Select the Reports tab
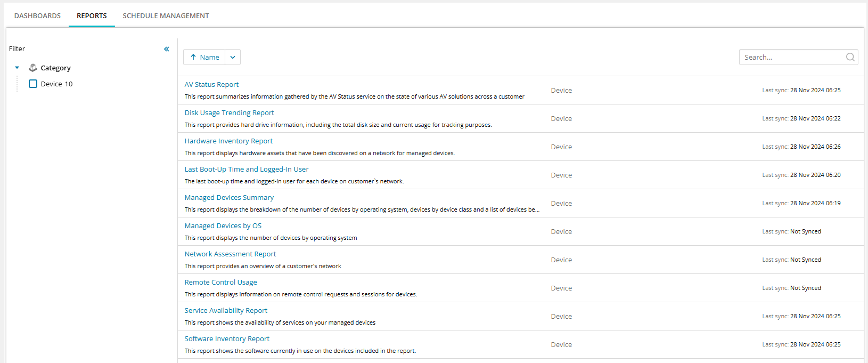The image size is (868, 363). [x=92, y=15]
